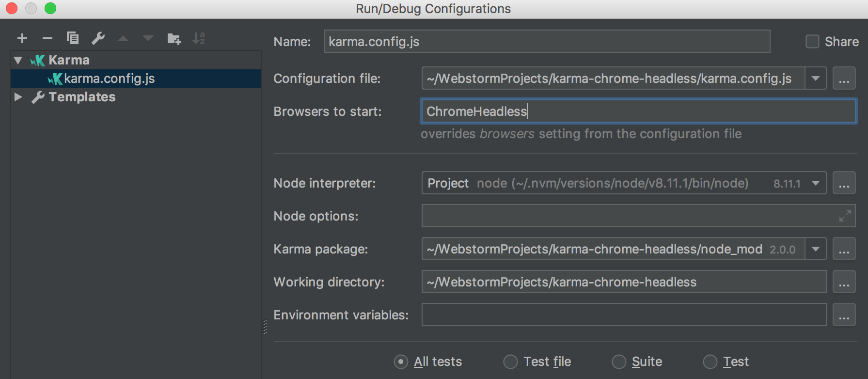Zoom the window with the green button

coord(50,8)
